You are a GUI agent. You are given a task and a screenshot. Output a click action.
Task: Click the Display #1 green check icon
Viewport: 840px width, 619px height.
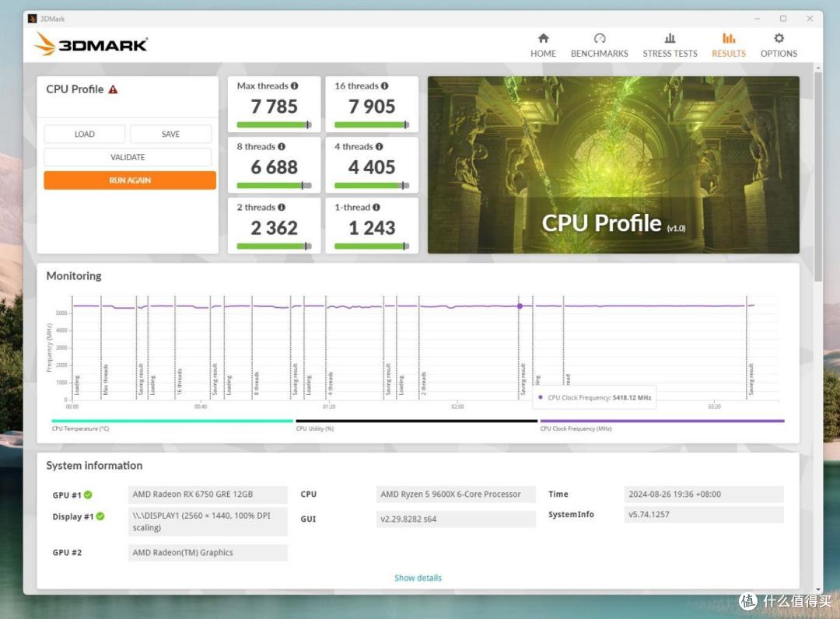tap(100, 516)
